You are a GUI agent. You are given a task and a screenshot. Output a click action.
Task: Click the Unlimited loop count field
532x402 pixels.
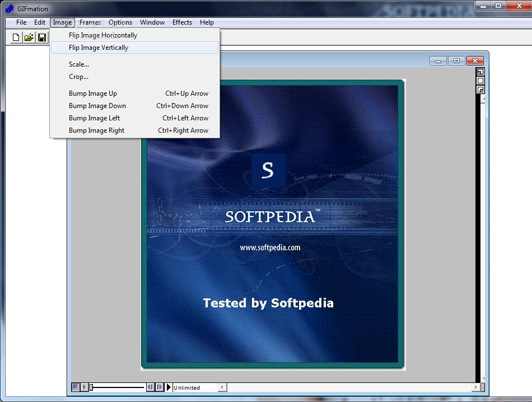[x=195, y=387]
